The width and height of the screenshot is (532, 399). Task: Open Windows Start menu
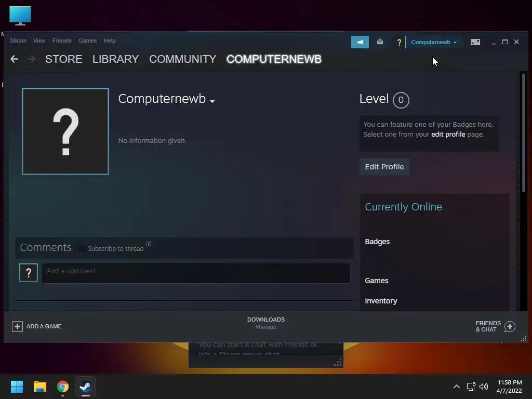pyautogui.click(x=17, y=387)
